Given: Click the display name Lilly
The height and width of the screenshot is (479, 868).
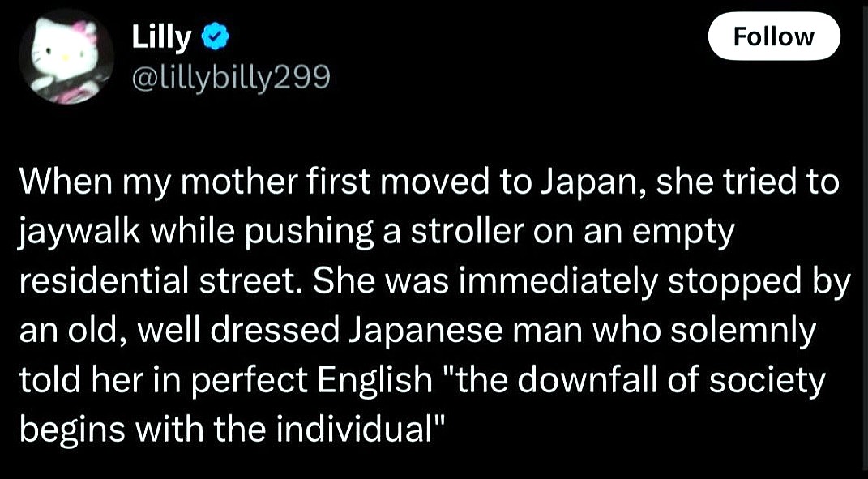Looking at the screenshot, I should (x=163, y=36).
